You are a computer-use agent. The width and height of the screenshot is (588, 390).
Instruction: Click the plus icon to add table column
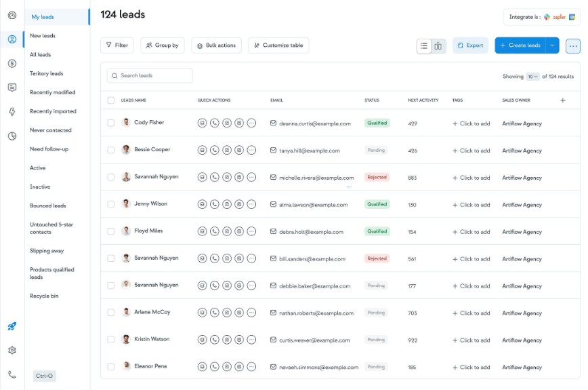[562, 100]
